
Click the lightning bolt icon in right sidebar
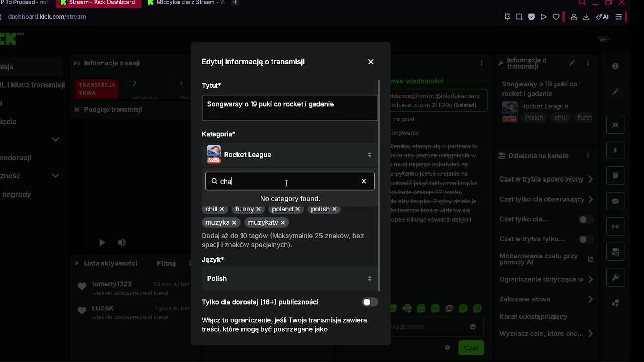(x=615, y=150)
